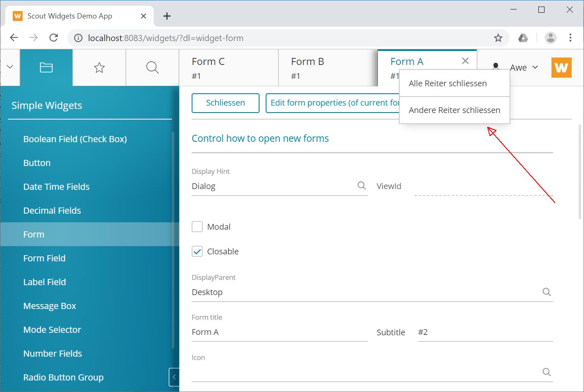
Task: Open Mode Selector page
Action: pos(52,330)
